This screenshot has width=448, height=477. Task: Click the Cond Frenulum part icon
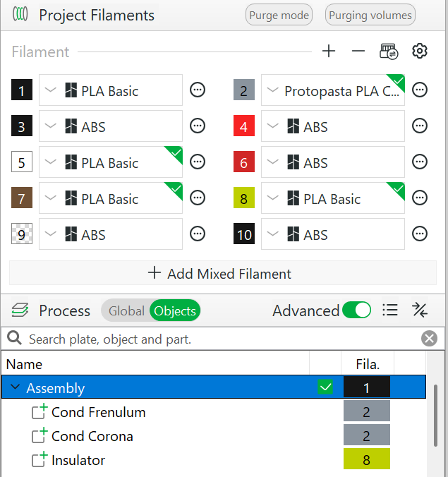pos(40,411)
